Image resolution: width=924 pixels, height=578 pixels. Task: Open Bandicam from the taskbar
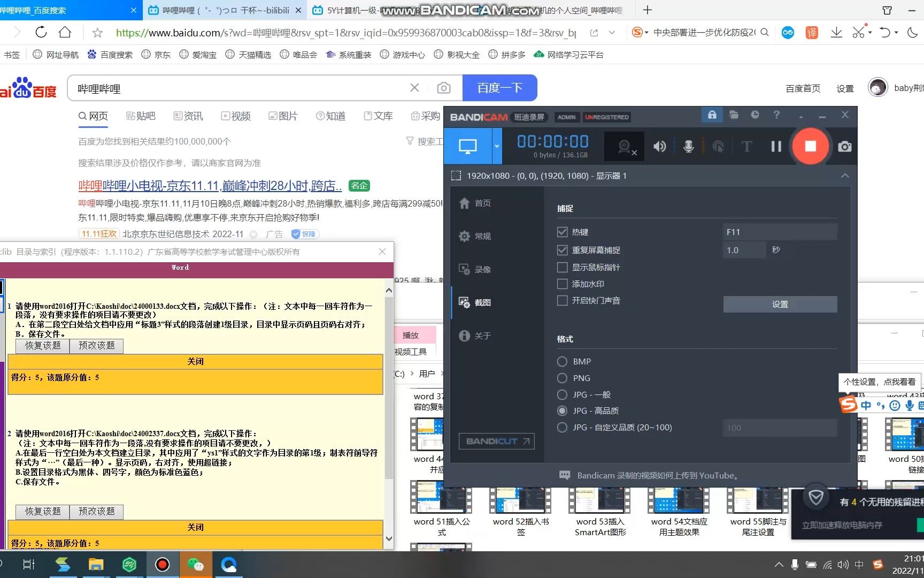[x=162, y=565]
